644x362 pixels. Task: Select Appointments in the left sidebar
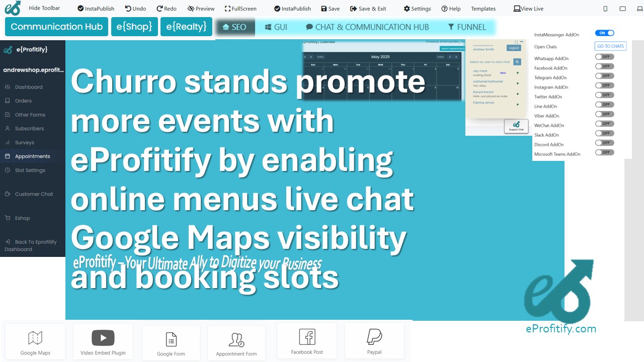click(x=34, y=156)
